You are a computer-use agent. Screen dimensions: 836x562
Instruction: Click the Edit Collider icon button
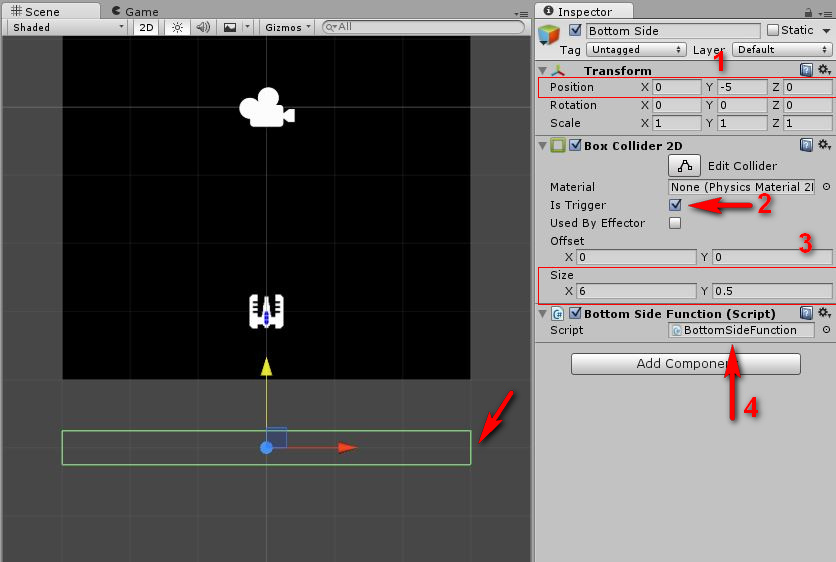coord(684,166)
